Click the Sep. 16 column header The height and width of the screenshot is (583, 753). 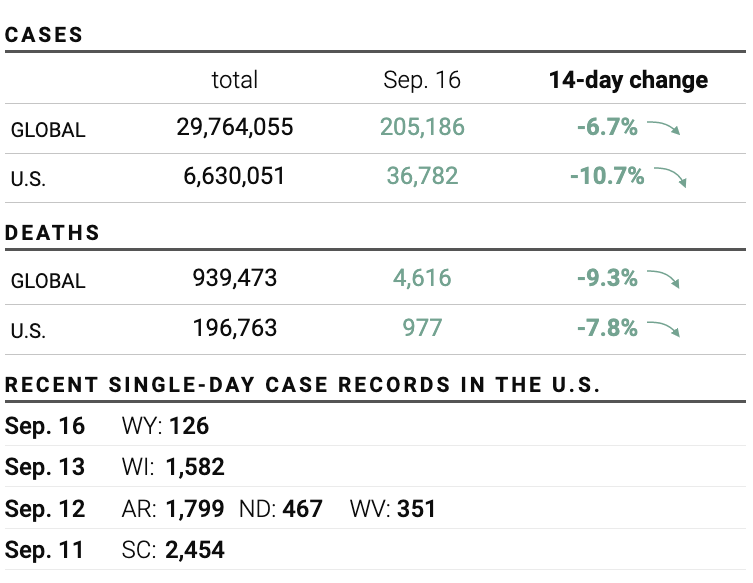pos(422,81)
